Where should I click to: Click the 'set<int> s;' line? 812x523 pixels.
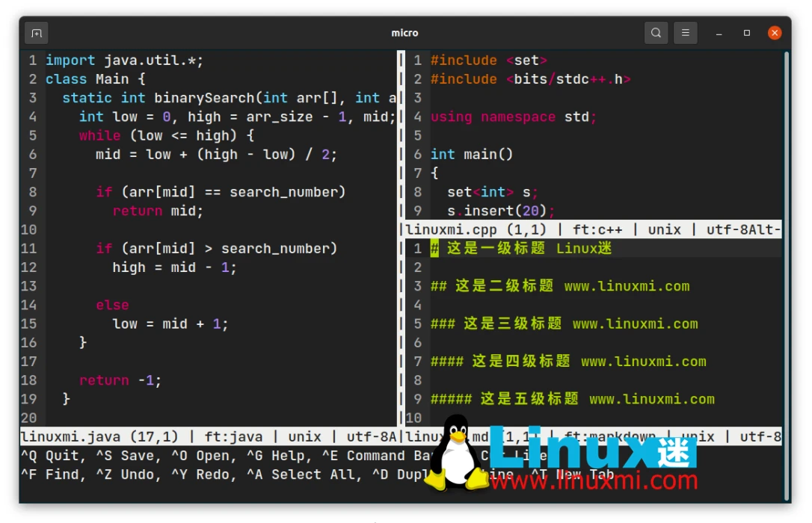pyautogui.click(x=493, y=192)
